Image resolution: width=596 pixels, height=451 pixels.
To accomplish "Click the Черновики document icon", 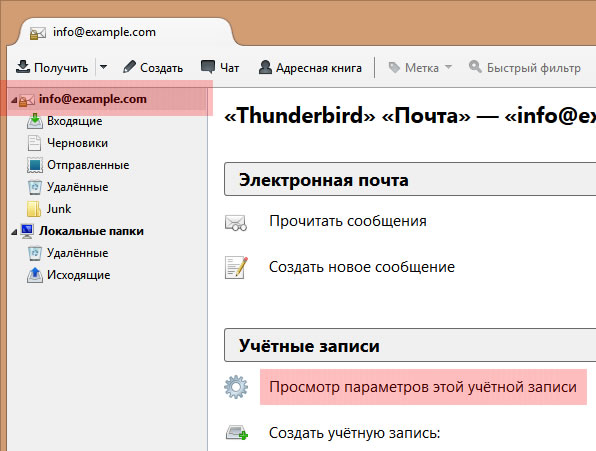I will click(x=34, y=143).
